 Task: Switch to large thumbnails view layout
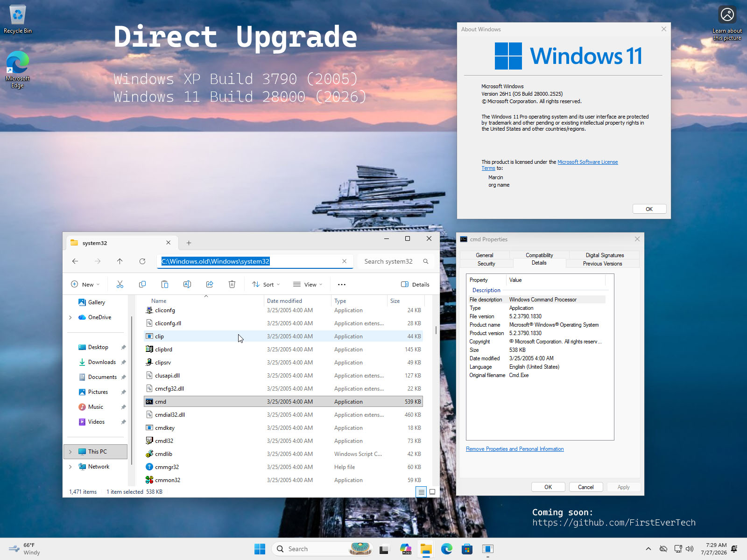pyautogui.click(x=432, y=492)
